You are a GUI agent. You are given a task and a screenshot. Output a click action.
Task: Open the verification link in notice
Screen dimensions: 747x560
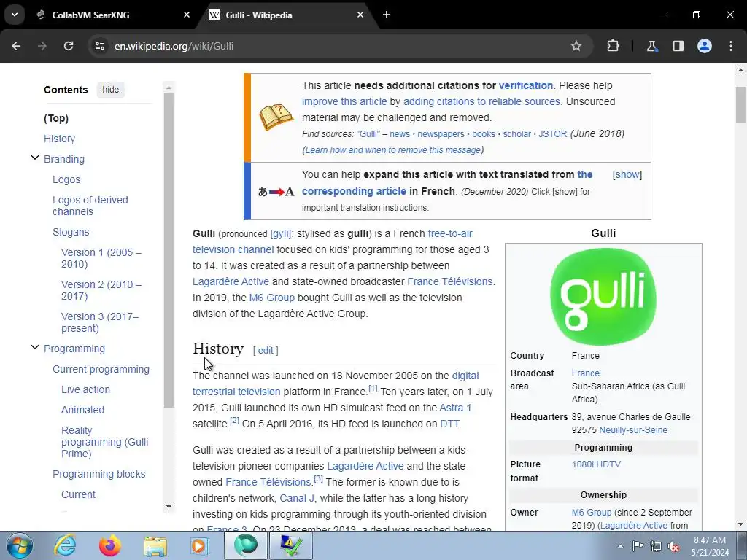[526, 85]
